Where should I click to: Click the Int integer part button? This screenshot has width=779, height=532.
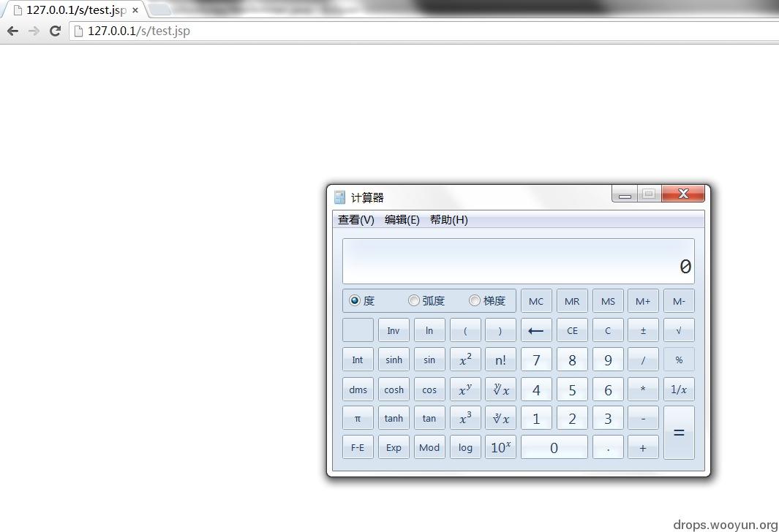click(358, 360)
